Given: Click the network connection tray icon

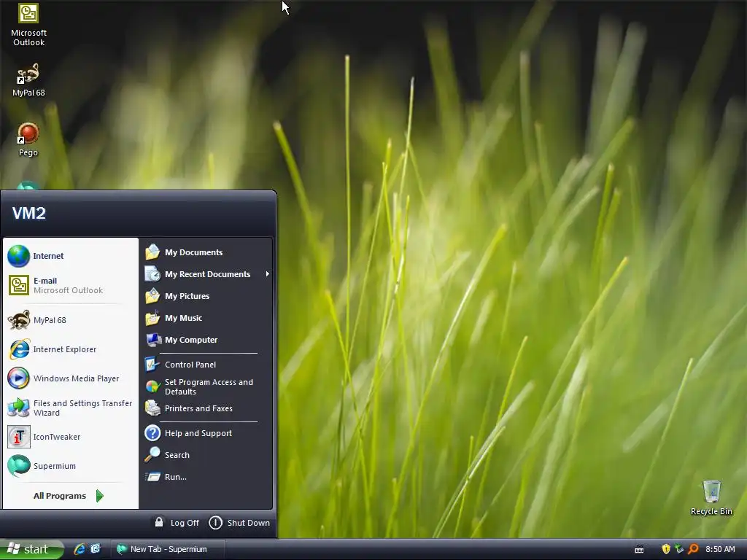Looking at the screenshot, I should (x=679, y=549).
